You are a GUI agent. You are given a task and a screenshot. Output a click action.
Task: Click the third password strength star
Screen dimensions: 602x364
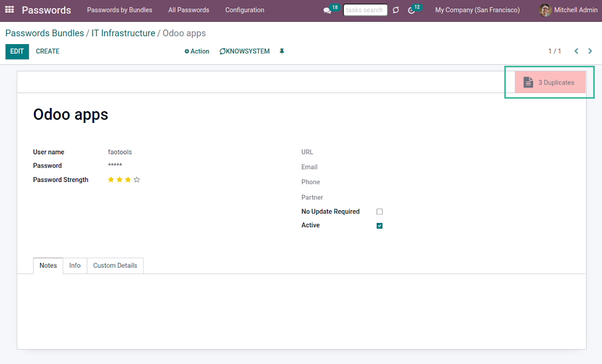[x=128, y=179]
